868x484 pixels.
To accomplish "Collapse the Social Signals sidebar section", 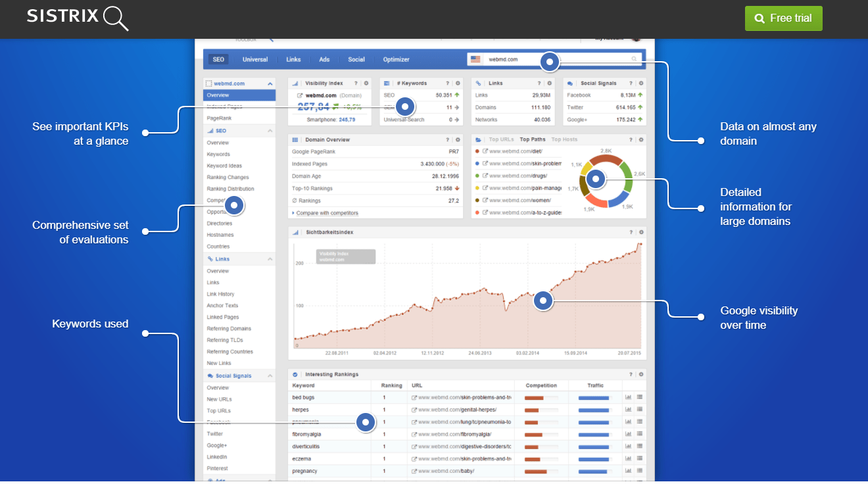I will (x=270, y=375).
